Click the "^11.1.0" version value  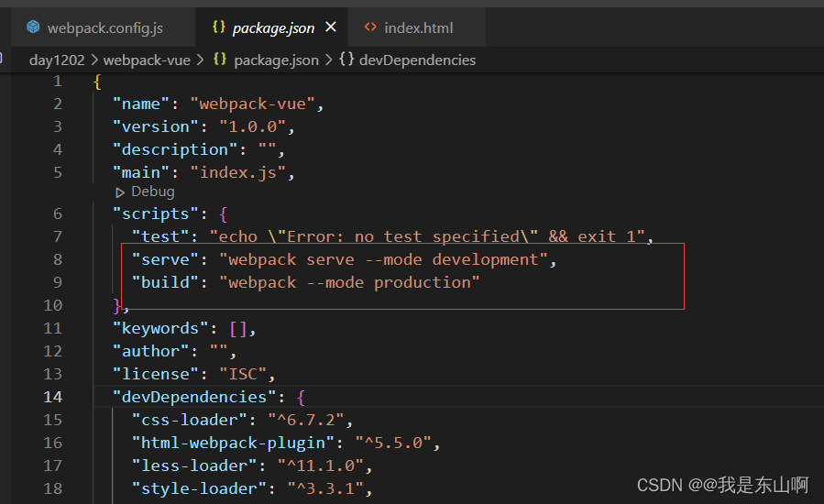[x=321, y=466]
